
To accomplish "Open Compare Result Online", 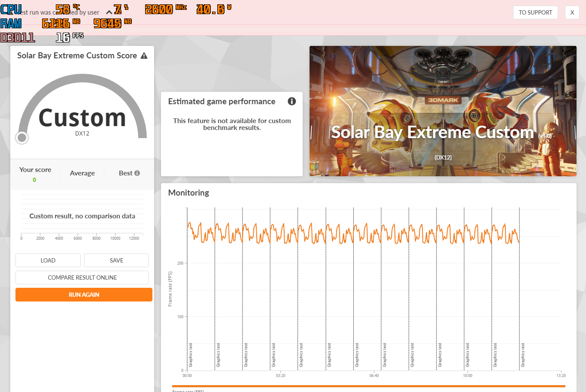I will click(x=82, y=277).
